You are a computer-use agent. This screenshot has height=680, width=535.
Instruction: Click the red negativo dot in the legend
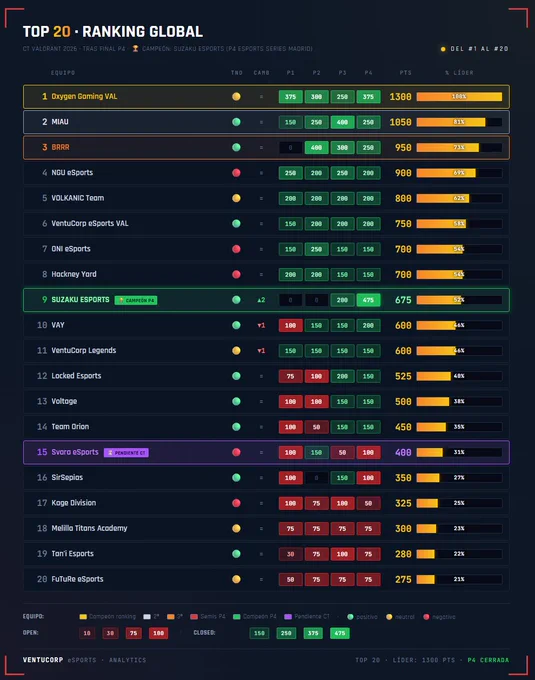click(x=426, y=617)
